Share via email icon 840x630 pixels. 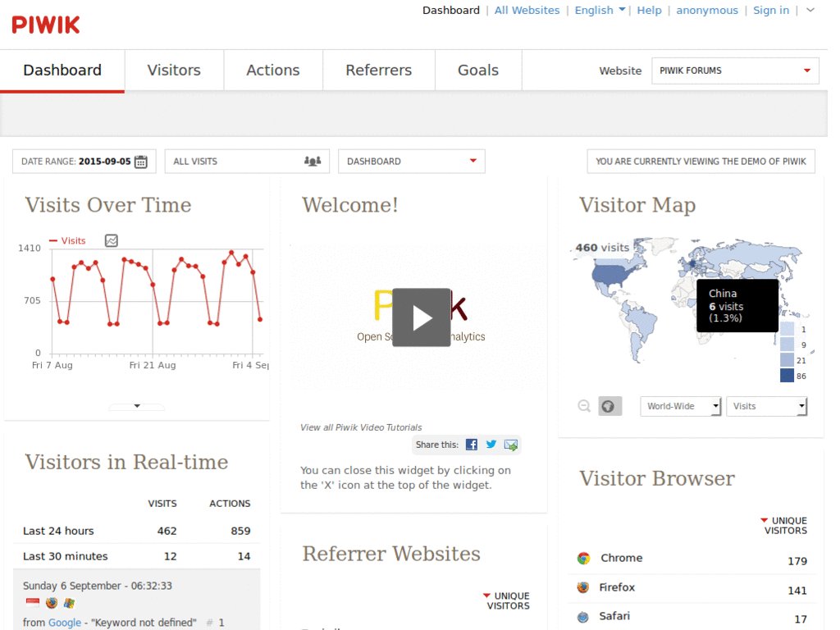point(510,445)
